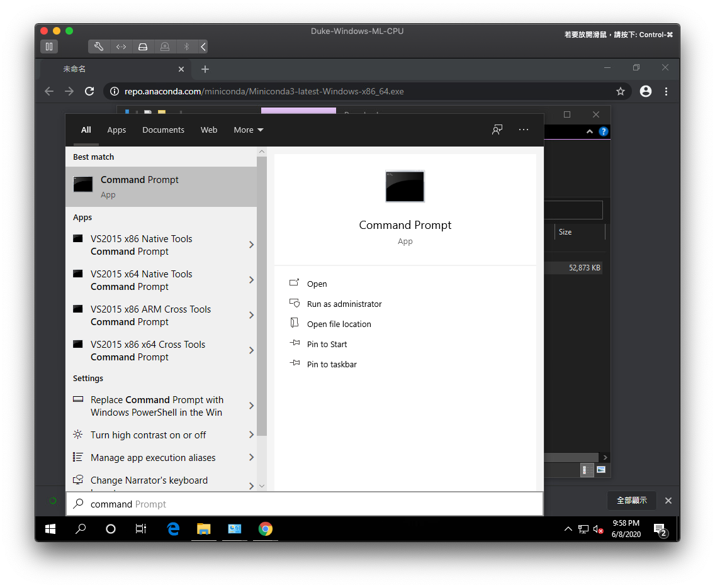Bookmark this page with star icon
The width and height of the screenshot is (715, 588).
(620, 91)
